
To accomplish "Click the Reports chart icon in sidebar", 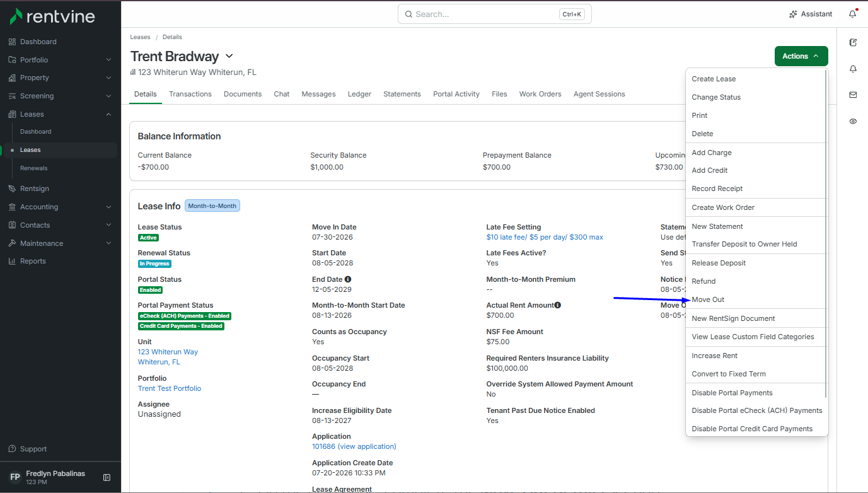I will point(12,261).
